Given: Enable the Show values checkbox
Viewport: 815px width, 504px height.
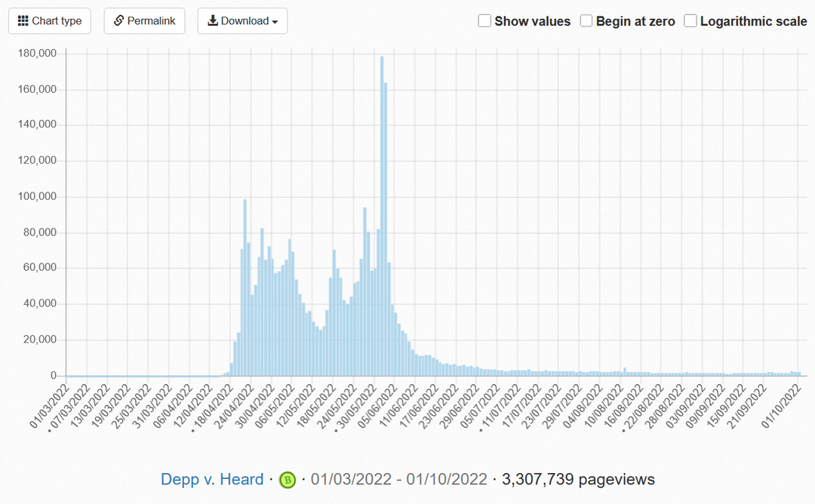Looking at the screenshot, I should click(484, 21).
